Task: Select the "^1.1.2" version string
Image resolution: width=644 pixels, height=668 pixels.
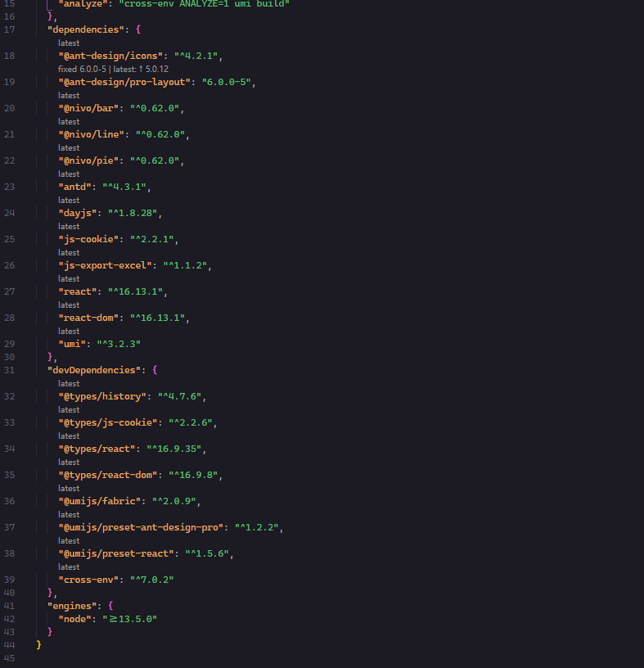Action: point(184,265)
